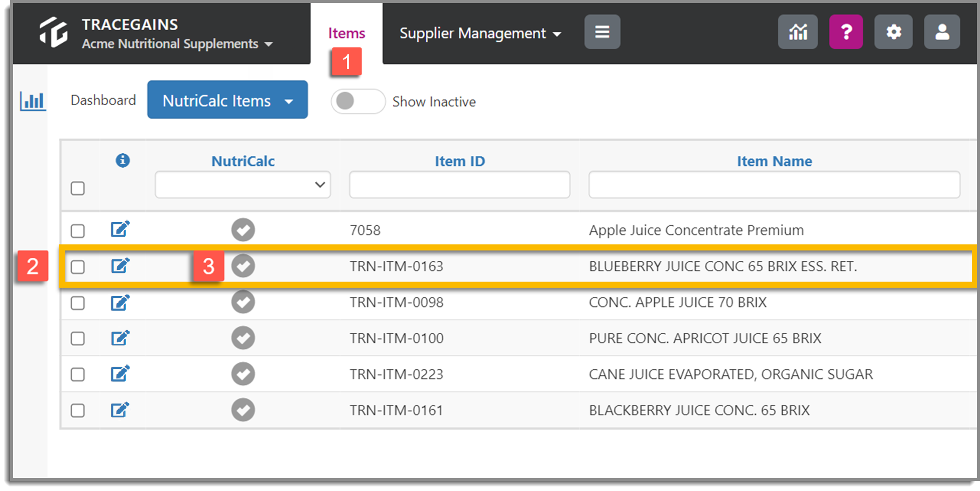The image size is (980, 491).
Task: Select the checkbox for the BLUEBERRY JUICE row
Action: coord(78,267)
